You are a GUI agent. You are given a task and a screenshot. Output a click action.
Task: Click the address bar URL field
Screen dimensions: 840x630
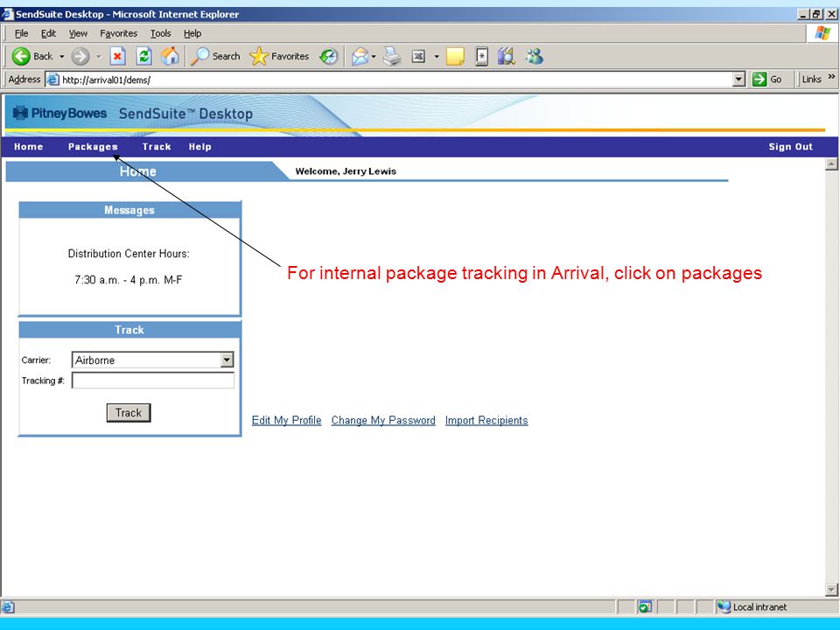[x=395, y=80]
